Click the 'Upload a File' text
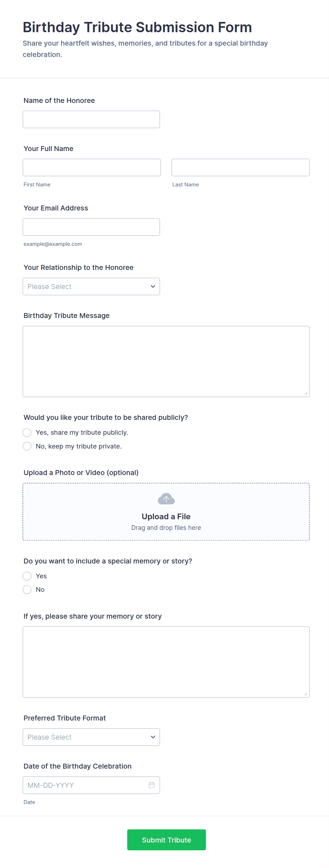This screenshot has width=329, height=868. coord(166,516)
